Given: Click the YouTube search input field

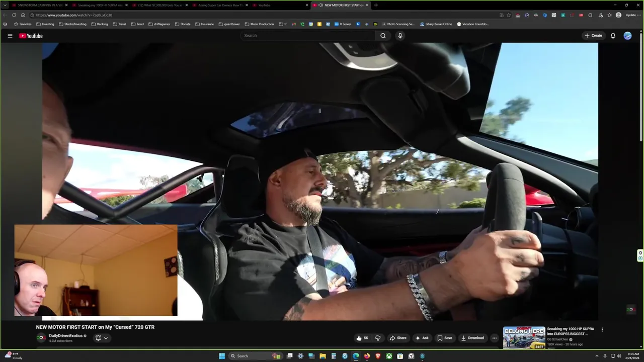Looking at the screenshot, I should pyautogui.click(x=308, y=36).
